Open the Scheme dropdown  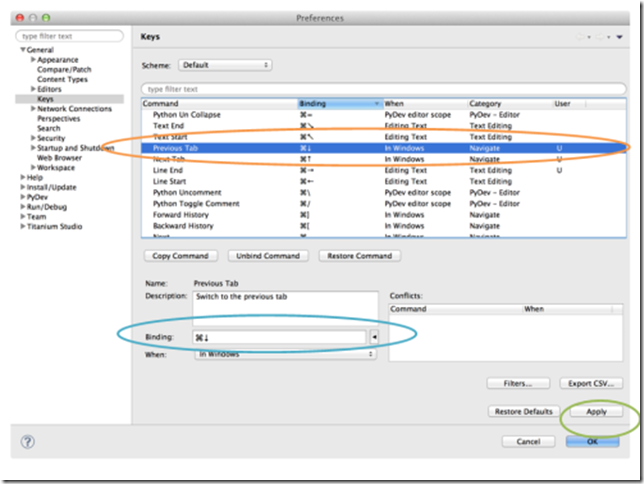pos(224,65)
